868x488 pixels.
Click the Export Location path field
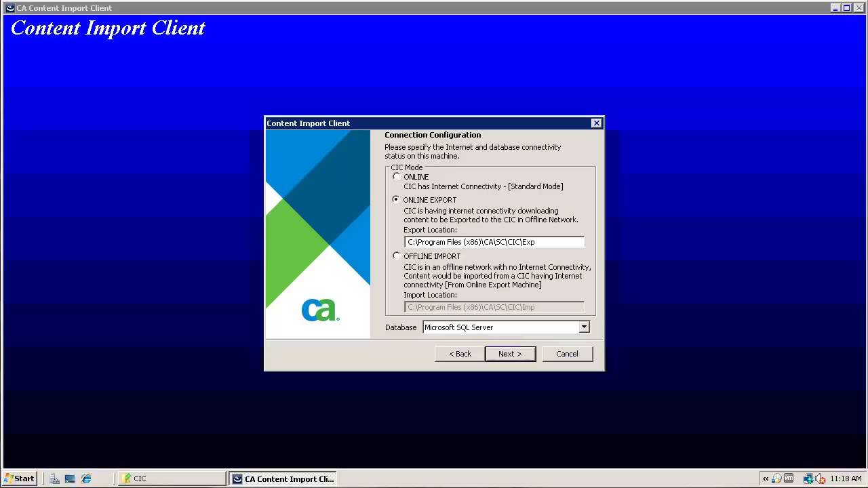[x=494, y=242]
